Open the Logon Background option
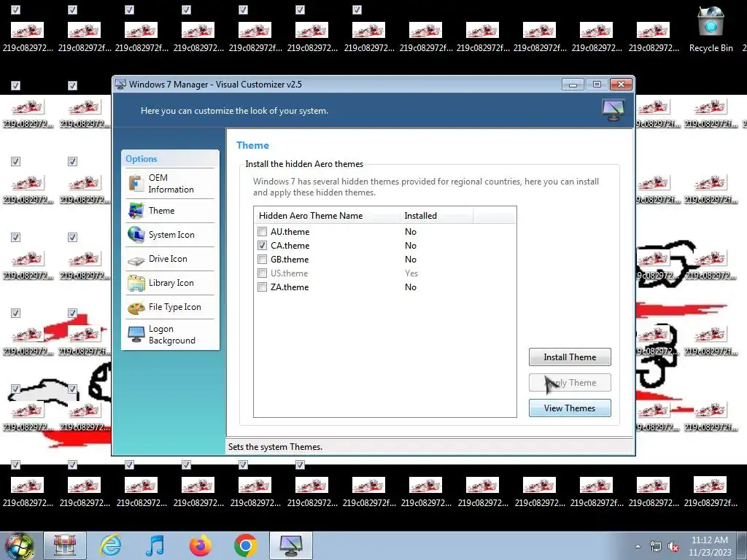This screenshot has height=560, width=747. 170,334
